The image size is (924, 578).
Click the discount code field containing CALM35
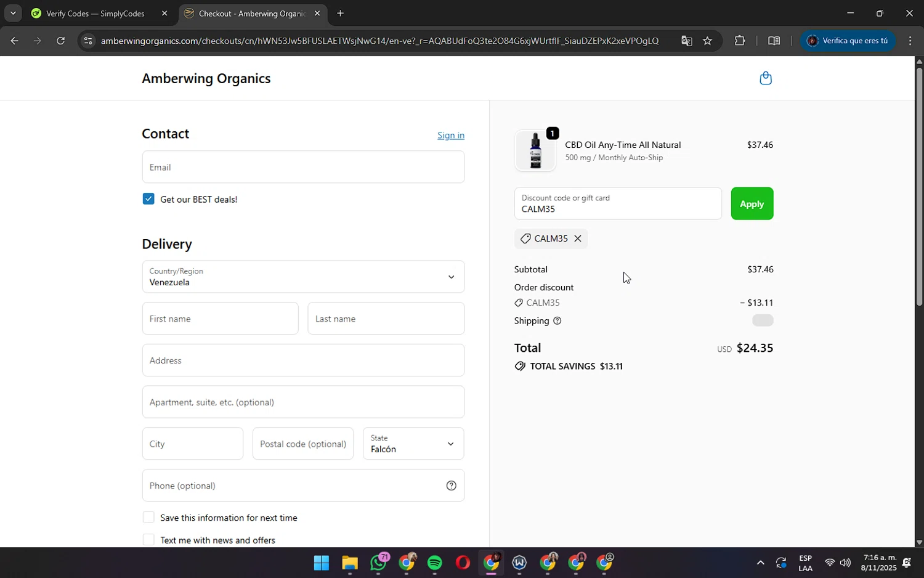tap(618, 204)
